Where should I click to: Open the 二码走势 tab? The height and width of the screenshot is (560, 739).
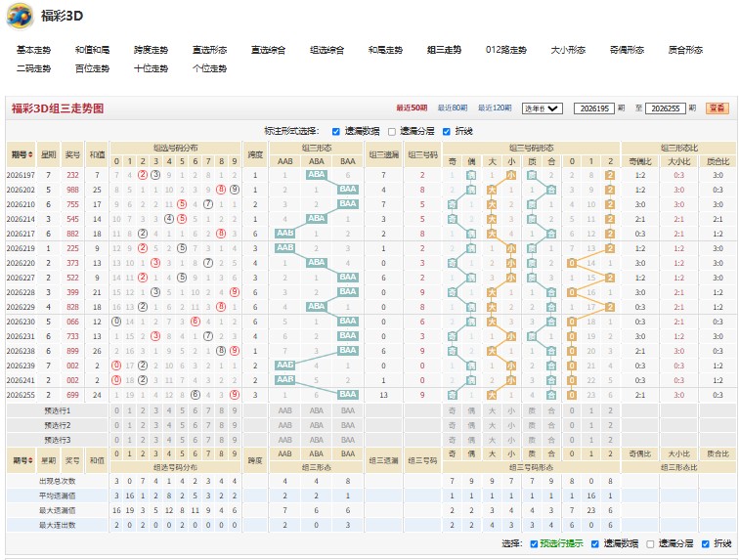33,68
